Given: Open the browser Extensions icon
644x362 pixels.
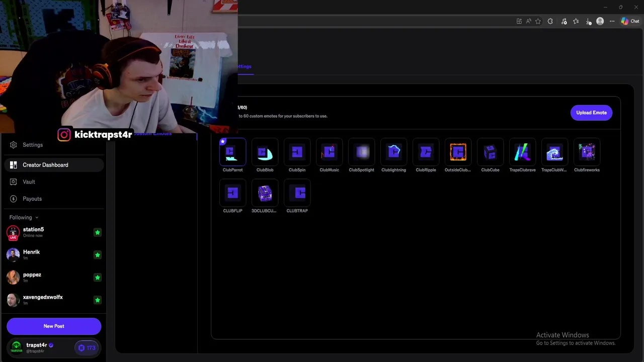Looking at the screenshot, I should pyautogui.click(x=550, y=21).
